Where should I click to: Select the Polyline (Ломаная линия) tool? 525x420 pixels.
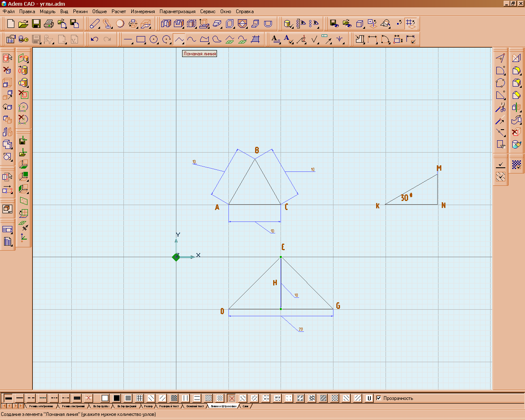pyautogui.click(x=179, y=39)
